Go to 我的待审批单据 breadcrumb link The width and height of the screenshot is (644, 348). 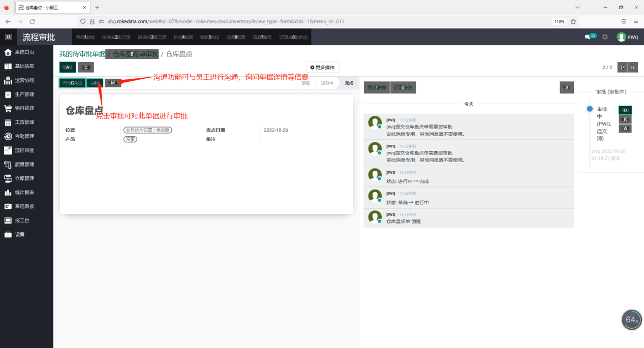tap(82, 54)
